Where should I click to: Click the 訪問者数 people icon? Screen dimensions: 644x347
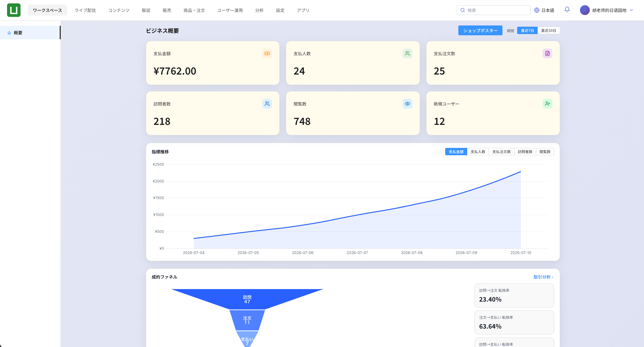267,104
